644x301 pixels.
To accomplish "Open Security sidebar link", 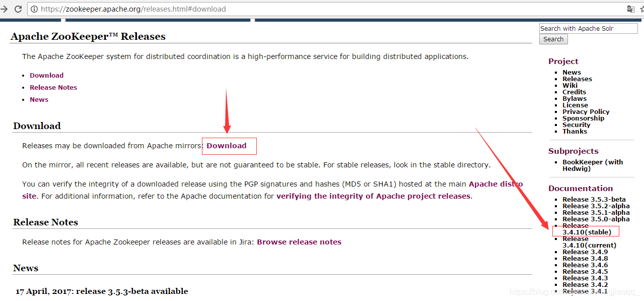I will coord(576,125).
